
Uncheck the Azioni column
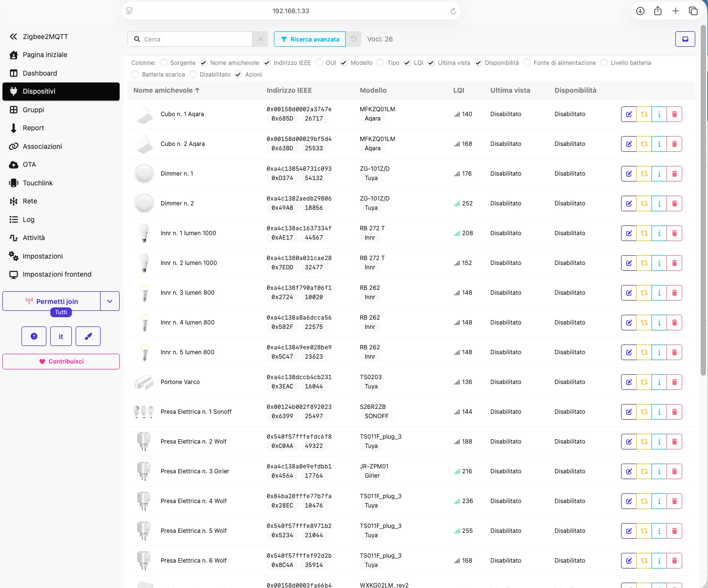pos(238,74)
